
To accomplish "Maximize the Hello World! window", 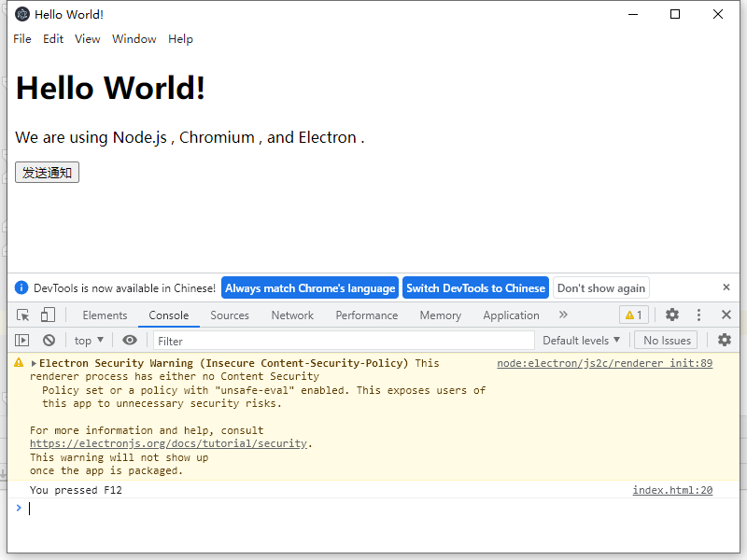I will (674, 14).
